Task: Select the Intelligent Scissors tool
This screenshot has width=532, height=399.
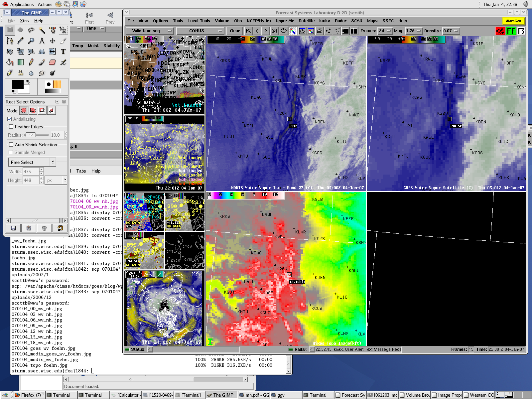Action: tap(63, 30)
